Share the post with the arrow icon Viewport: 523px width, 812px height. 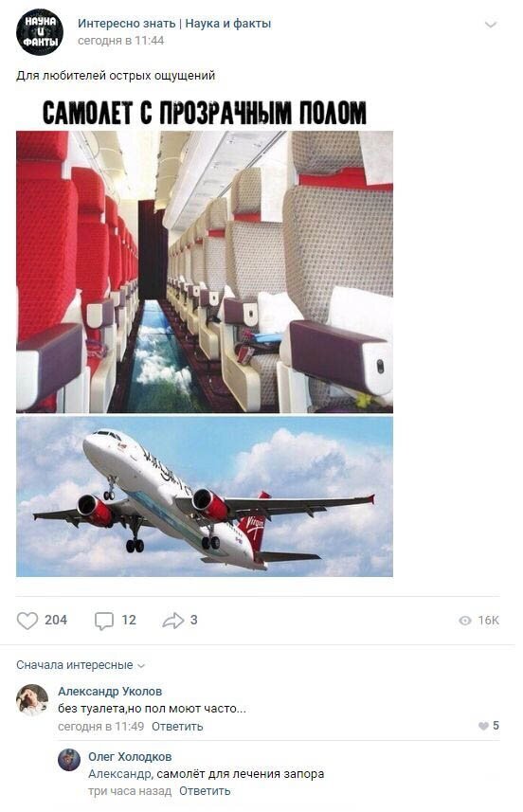(173, 621)
